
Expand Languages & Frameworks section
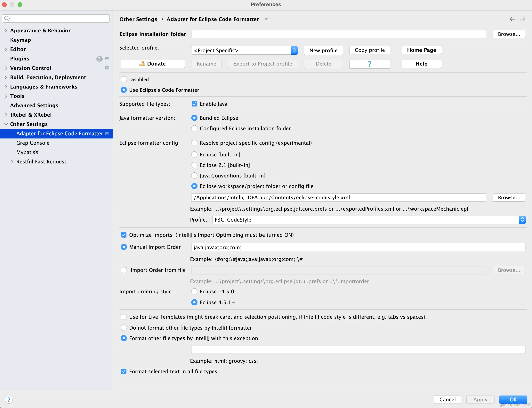[6, 87]
